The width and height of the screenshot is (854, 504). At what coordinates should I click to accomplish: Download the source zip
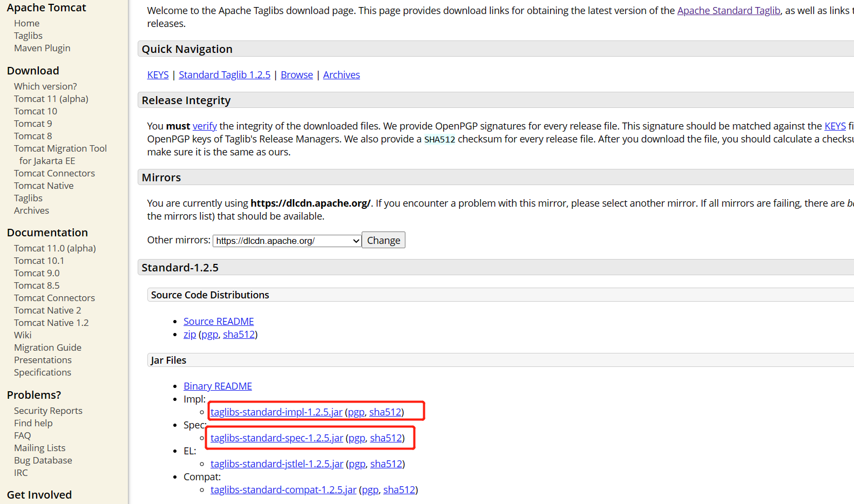[189, 335]
